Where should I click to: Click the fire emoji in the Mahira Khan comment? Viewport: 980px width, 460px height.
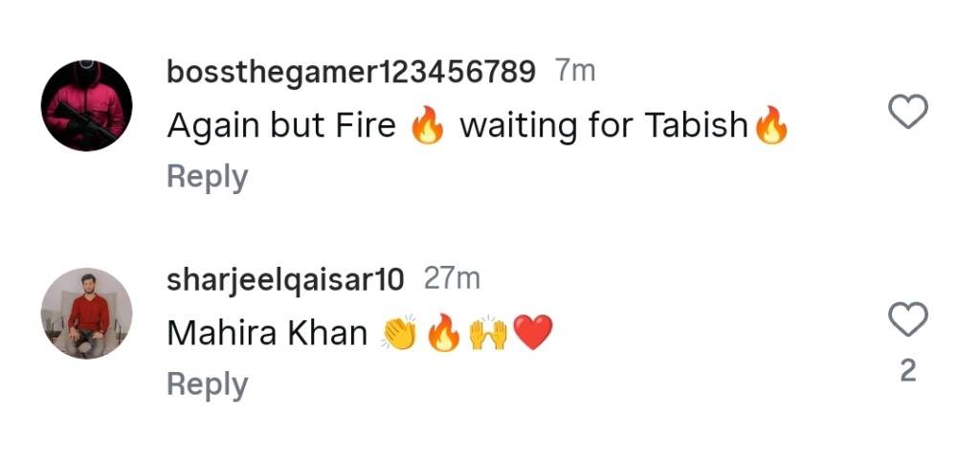coord(443,333)
